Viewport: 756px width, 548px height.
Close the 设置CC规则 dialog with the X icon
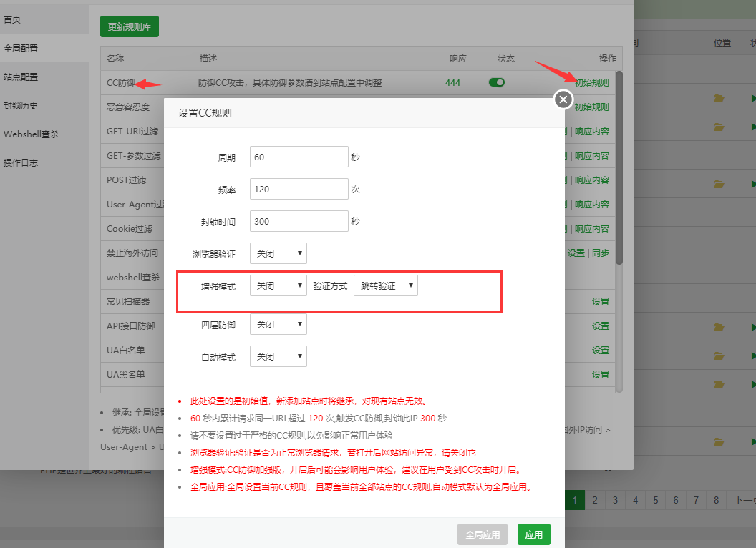point(563,99)
